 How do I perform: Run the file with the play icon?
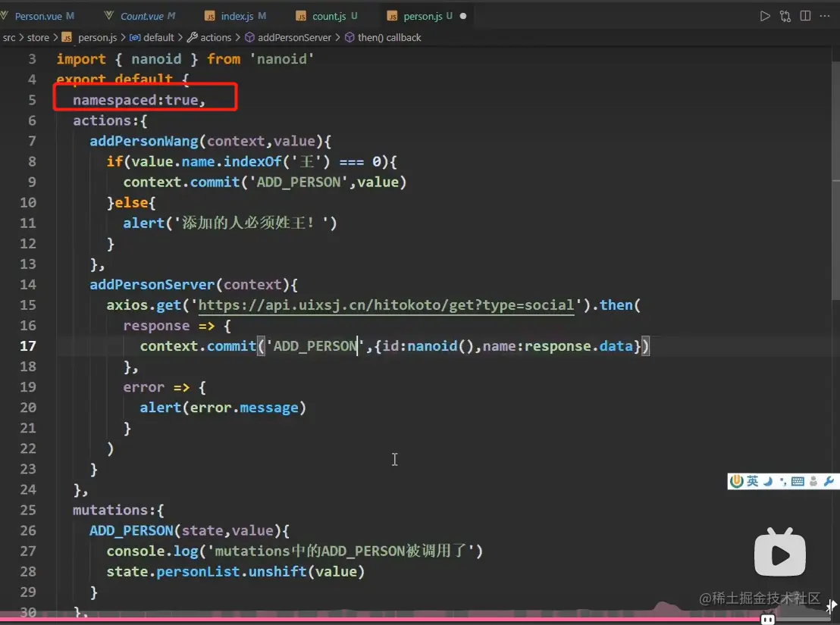[765, 16]
